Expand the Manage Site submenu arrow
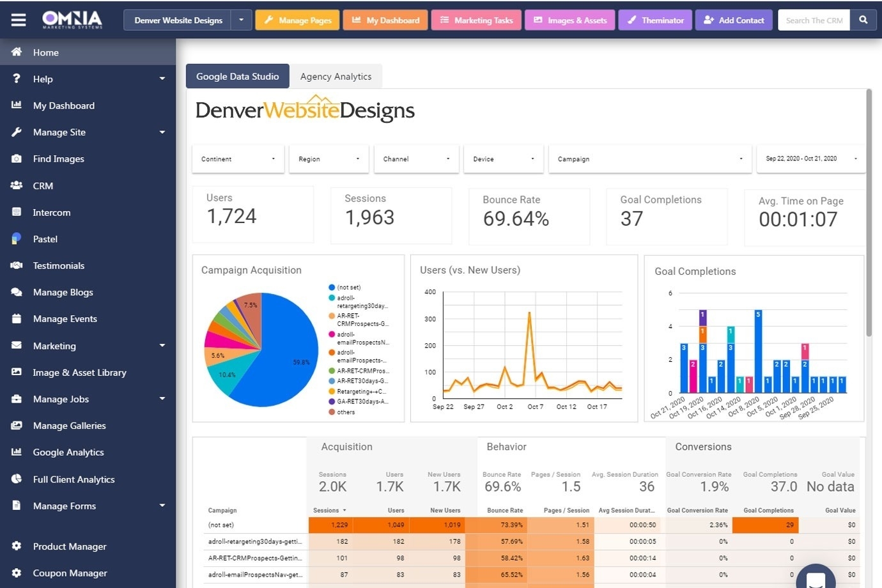 [x=162, y=132]
